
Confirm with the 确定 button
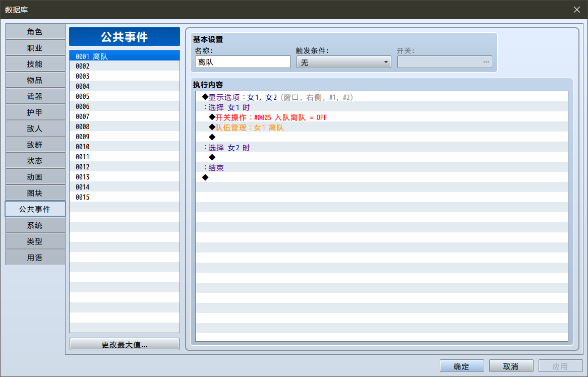coord(461,366)
